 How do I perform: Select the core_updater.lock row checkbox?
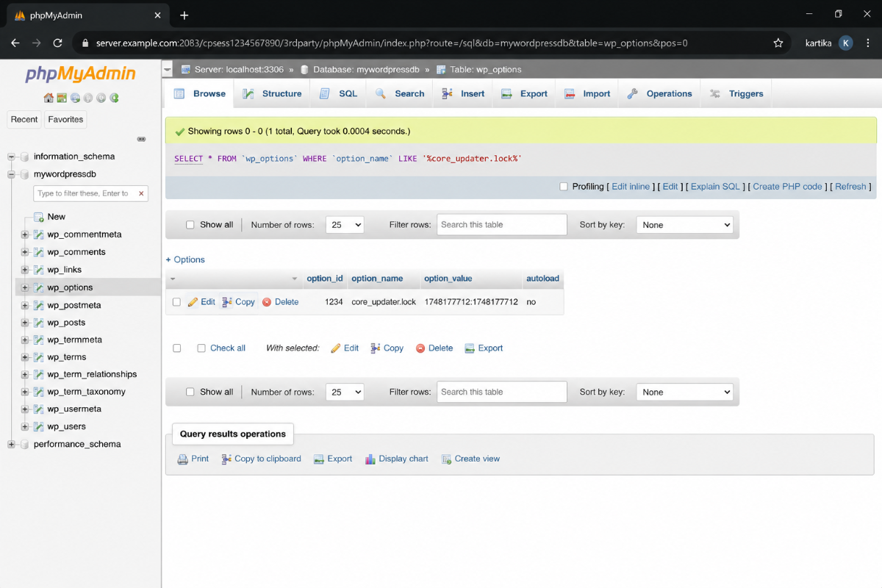[176, 302]
